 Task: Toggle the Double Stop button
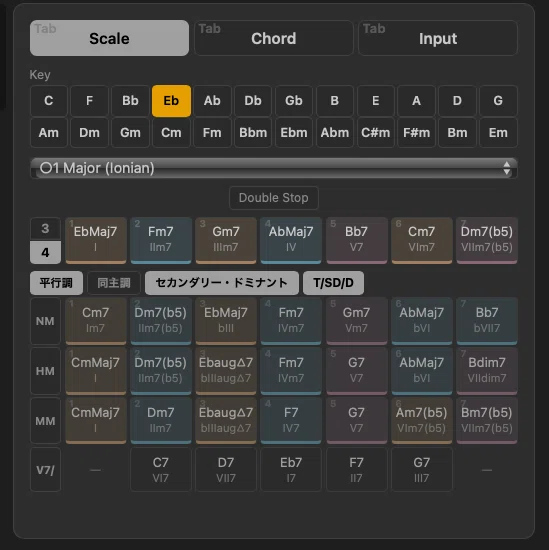click(274, 198)
